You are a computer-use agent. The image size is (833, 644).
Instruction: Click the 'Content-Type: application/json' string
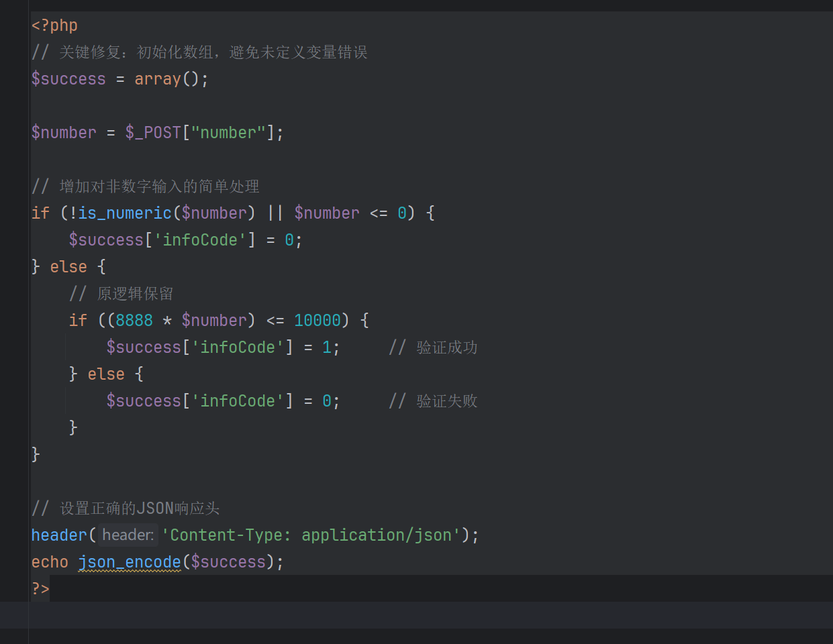[x=311, y=535]
